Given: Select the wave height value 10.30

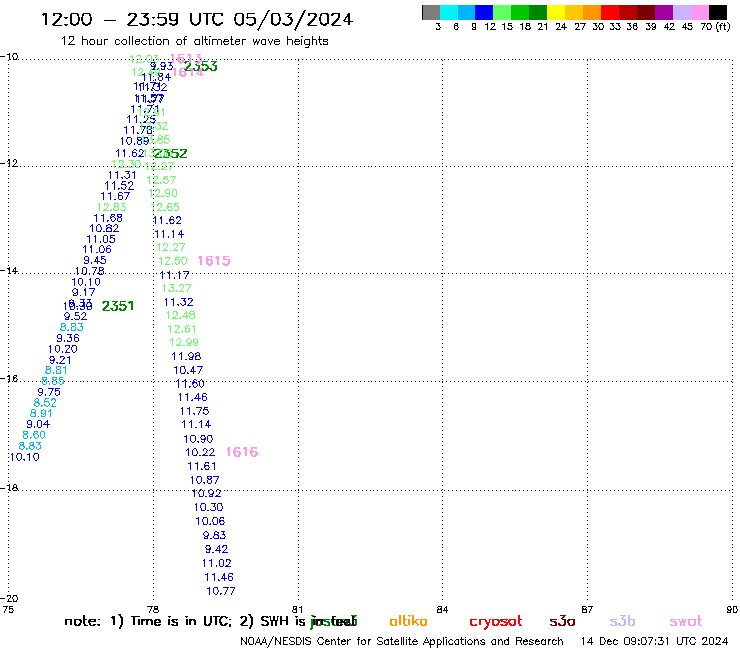Looking at the screenshot, I should pos(209,507).
